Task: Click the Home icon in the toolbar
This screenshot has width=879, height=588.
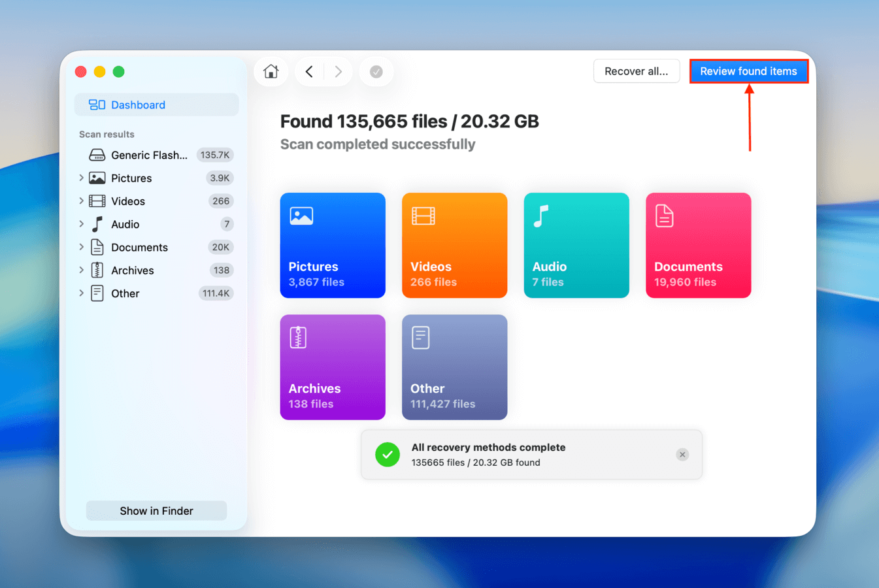Action: pos(271,71)
